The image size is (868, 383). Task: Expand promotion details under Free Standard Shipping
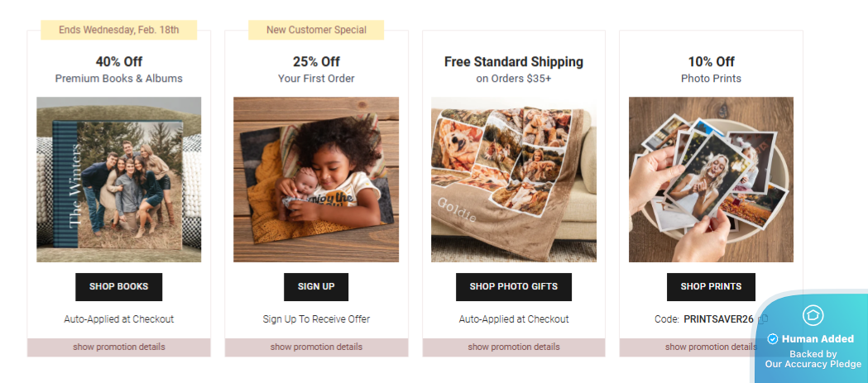pyautogui.click(x=514, y=347)
